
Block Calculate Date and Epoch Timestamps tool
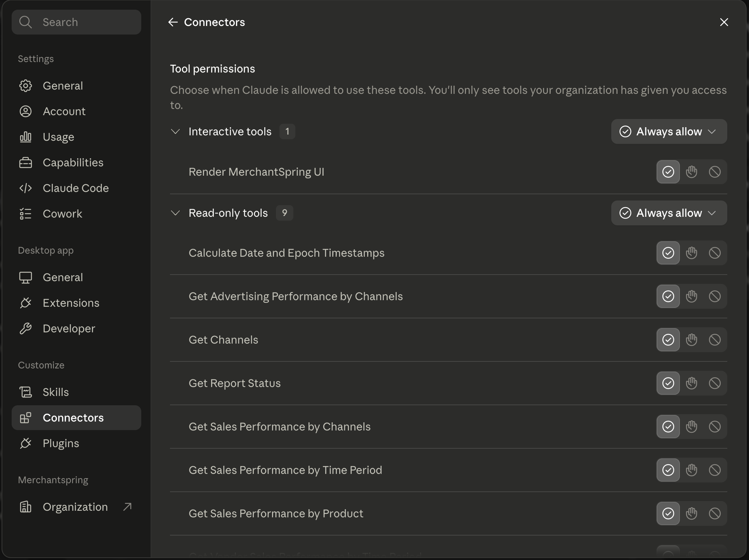click(715, 253)
